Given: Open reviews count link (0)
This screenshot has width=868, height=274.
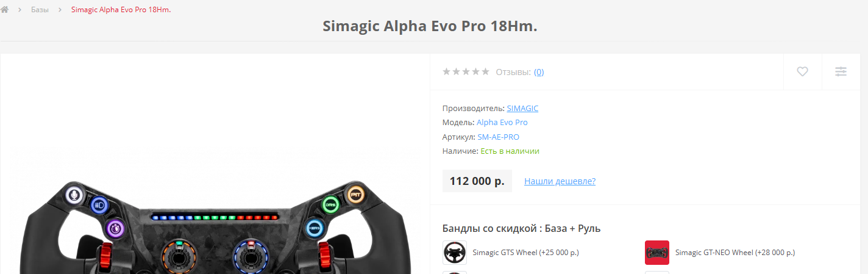Looking at the screenshot, I should click(539, 72).
